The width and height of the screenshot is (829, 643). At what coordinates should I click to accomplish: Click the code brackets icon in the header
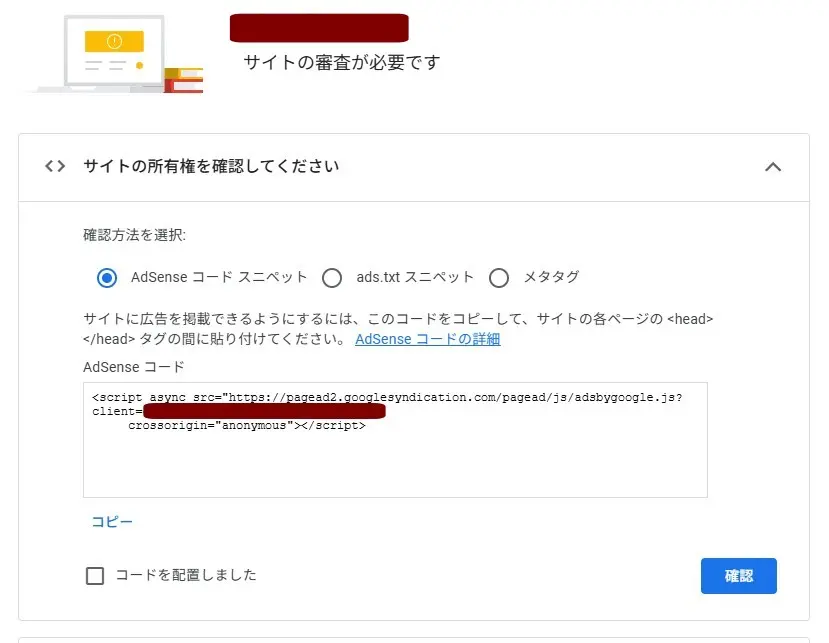(x=55, y=167)
